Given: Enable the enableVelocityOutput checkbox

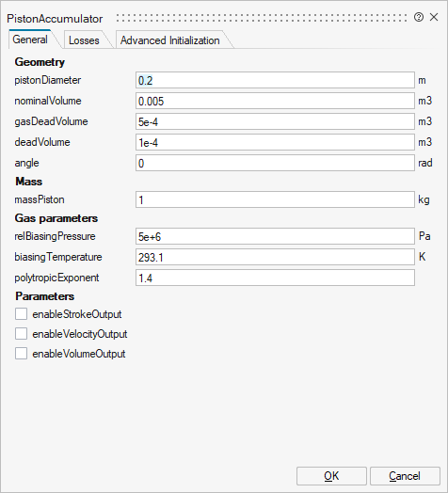Looking at the screenshot, I should (21, 334).
